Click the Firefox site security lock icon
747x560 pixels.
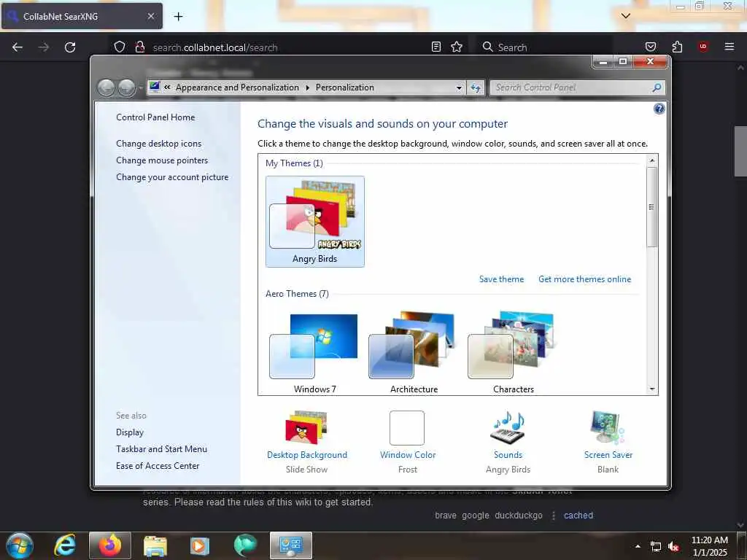pyautogui.click(x=139, y=47)
